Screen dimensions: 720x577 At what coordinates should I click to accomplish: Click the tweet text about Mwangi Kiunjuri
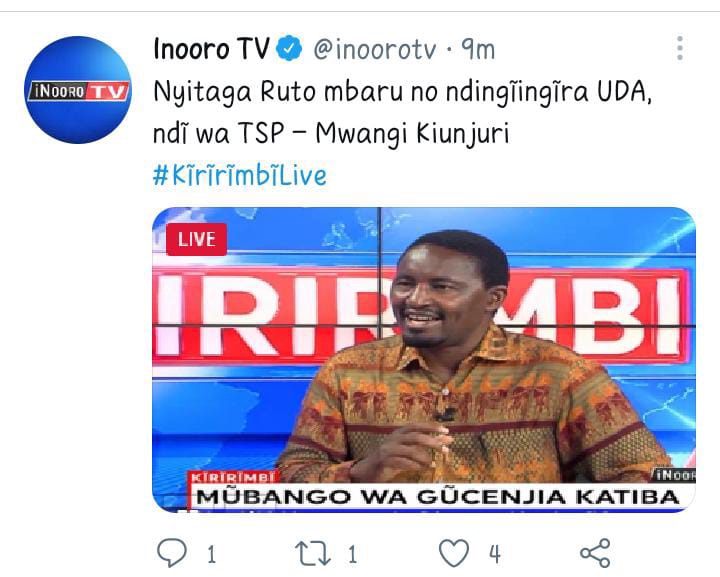click(x=402, y=113)
